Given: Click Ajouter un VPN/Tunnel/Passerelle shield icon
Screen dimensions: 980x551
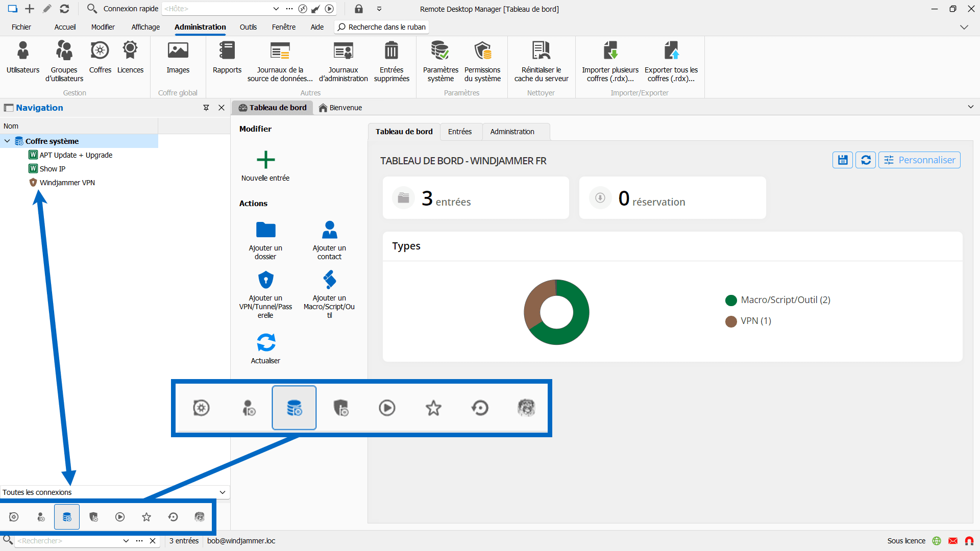Looking at the screenshot, I should [x=265, y=280].
